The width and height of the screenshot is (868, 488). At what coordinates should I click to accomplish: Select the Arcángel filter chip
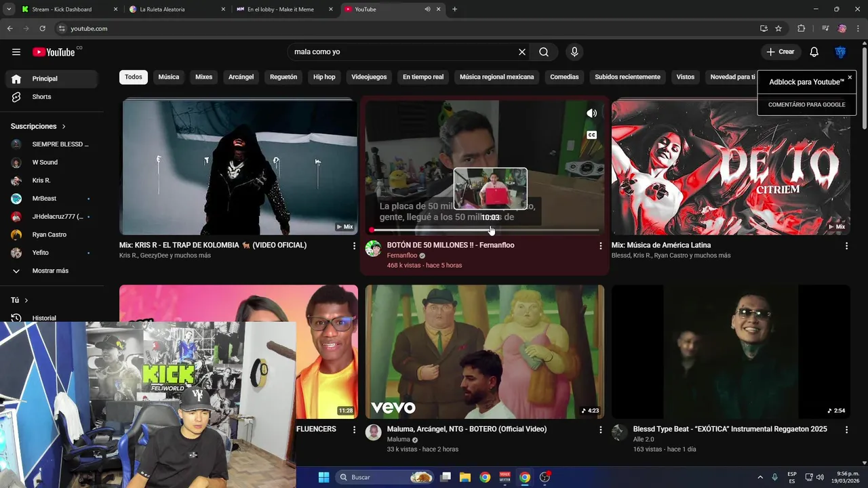[x=241, y=77]
